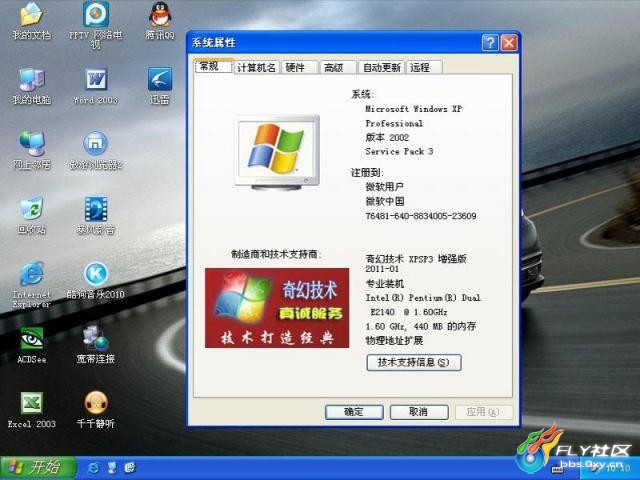
Task: Click the text 物理地址扩展
Action: click(394, 340)
